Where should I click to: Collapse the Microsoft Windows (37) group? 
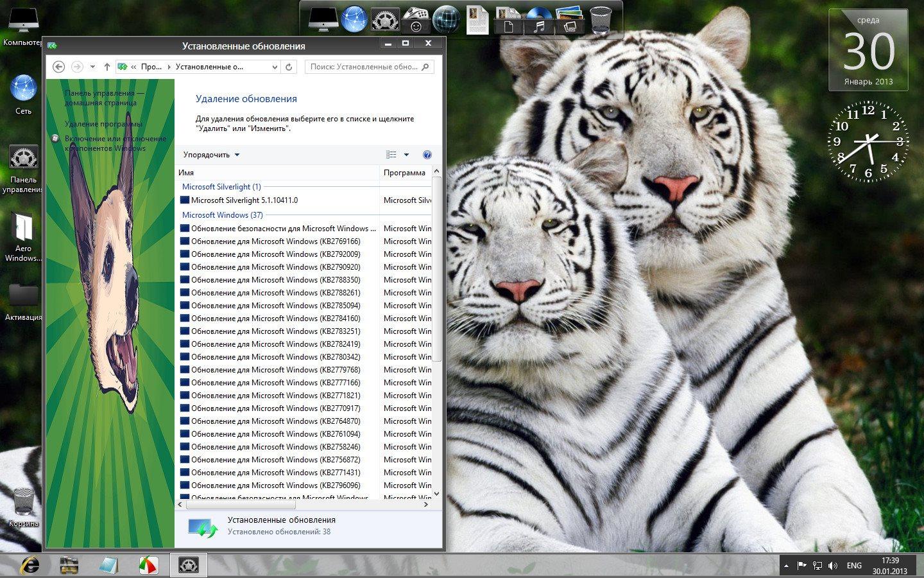tap(222, 215)
